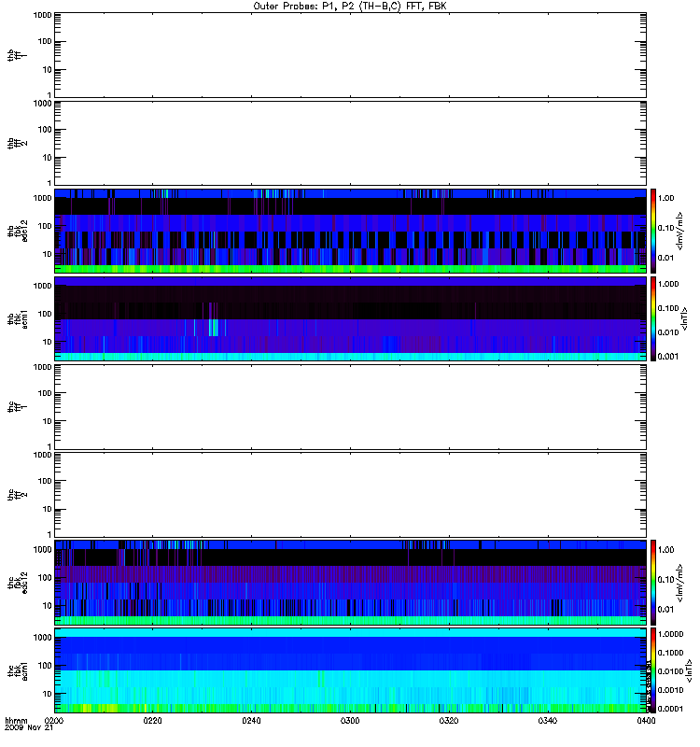Click the 'thc fbk scm1' y-axis title
The height and width of the screenshot is (747, 700).
18,670
